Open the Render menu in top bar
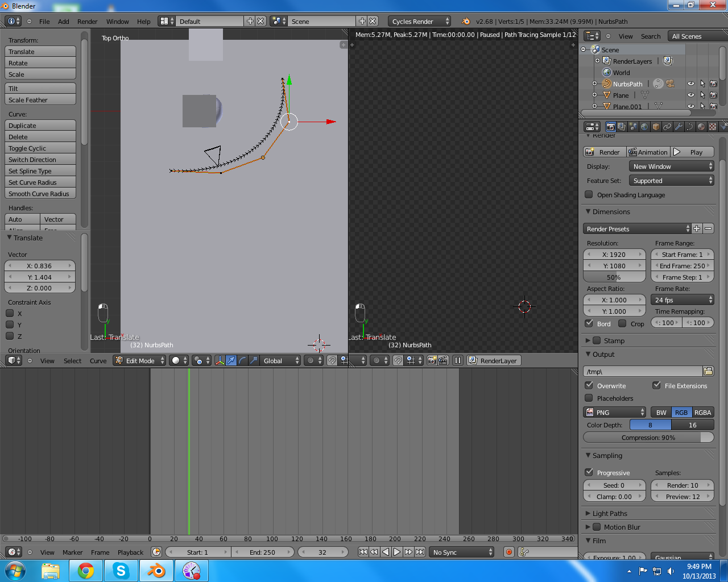Viewport: 728px width, 582px height. tap(87, 21)
